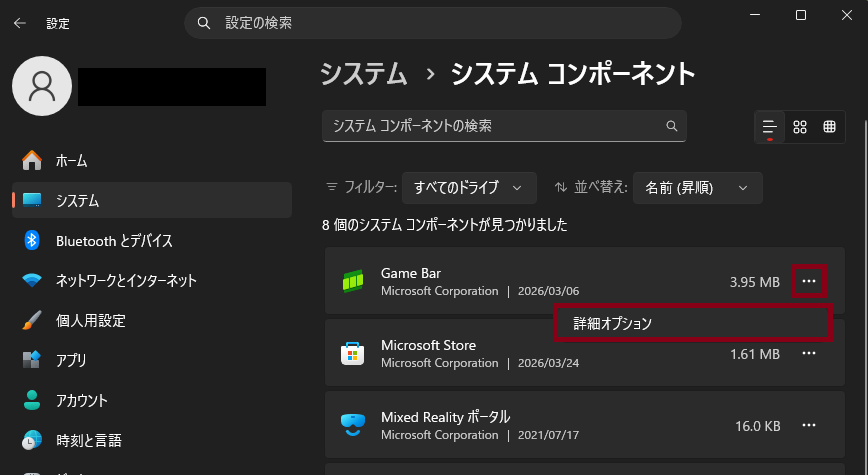The image size is (868, 475).
Task: Click the Game Bar app icon
Action: pyautogui.click(x=352, y=282)
